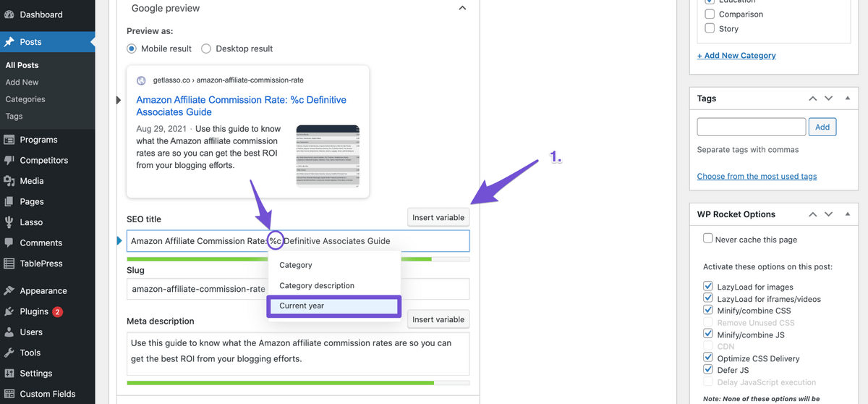The image size is (868, 404).
Task: Collapse the Google preview section
Action: (x=463, y=8)
